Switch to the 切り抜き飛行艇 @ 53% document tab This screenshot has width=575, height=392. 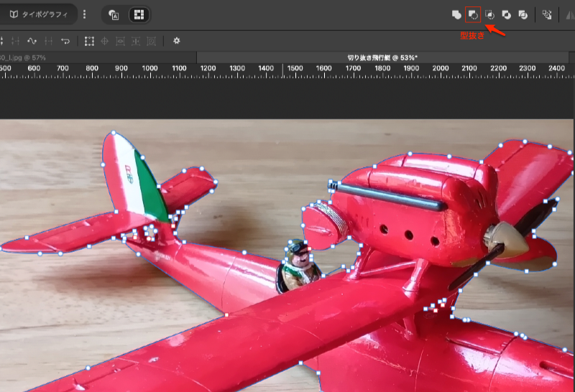pos(382,57)
